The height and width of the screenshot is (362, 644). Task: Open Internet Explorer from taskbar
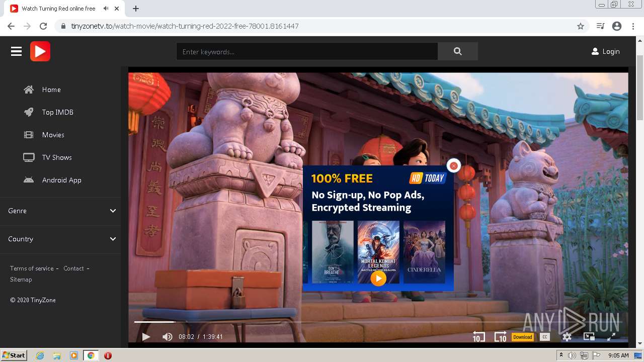pyautogui.click(x=40, y=355)
